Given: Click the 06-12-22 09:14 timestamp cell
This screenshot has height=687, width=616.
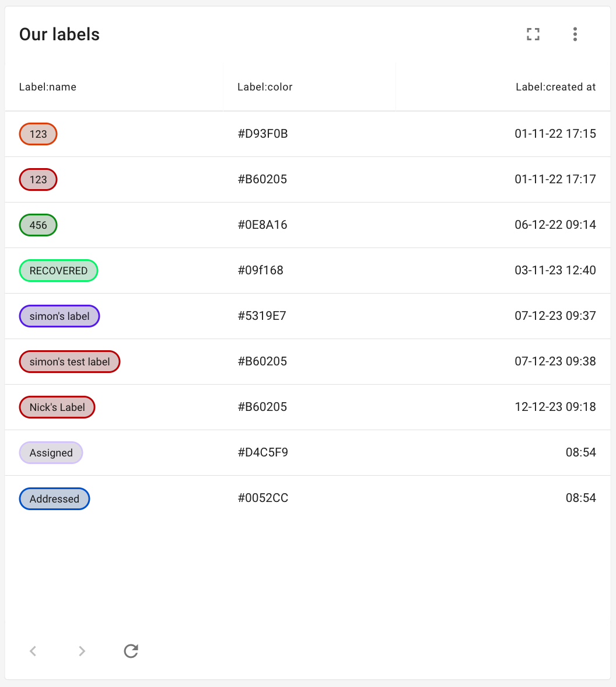Looking at the screenshot, I should [555, 225].
